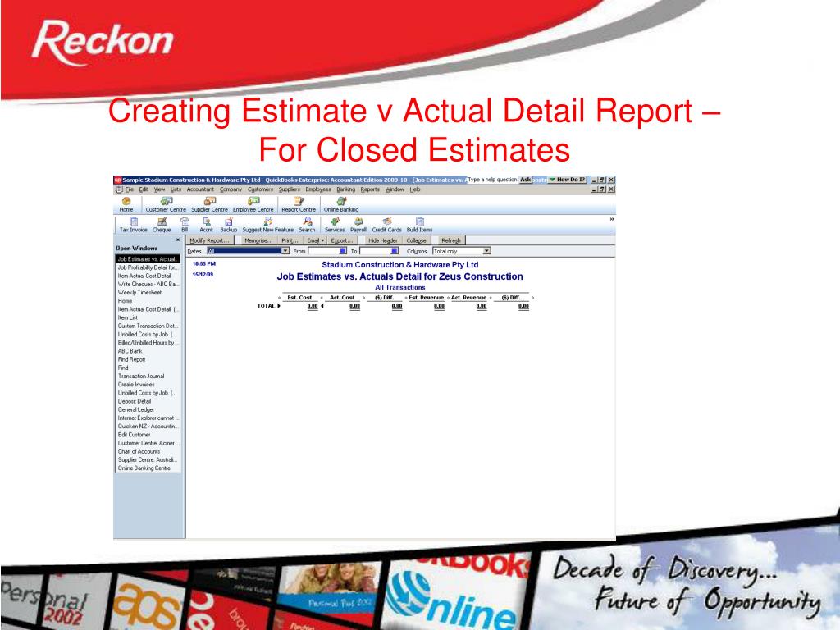Expand the Columns dropdown showing Total only

coord(486,251)
